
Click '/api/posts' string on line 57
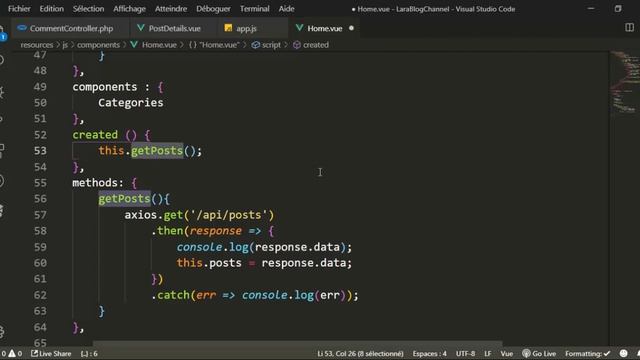[229, 215]
